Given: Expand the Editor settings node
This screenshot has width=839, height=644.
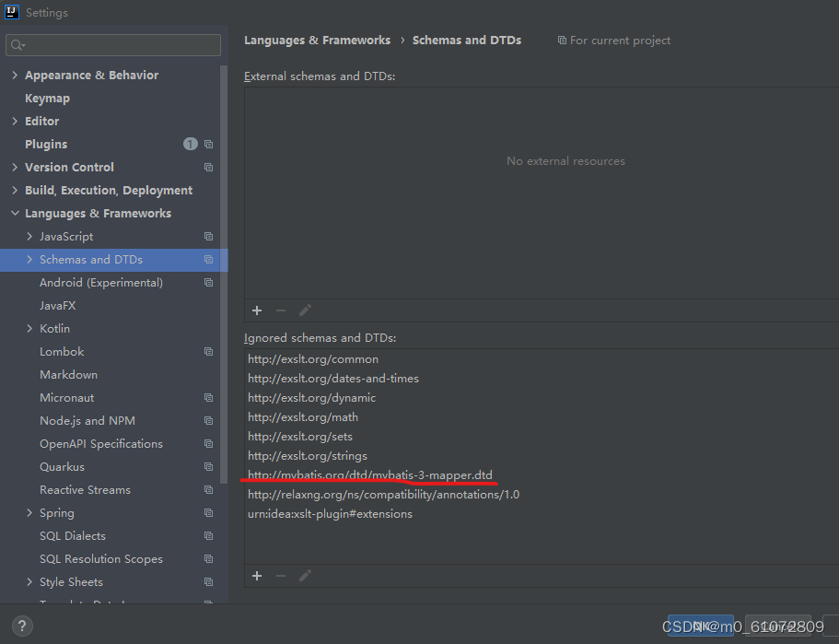Looking at the screenshot, I should tap(16, 121).
